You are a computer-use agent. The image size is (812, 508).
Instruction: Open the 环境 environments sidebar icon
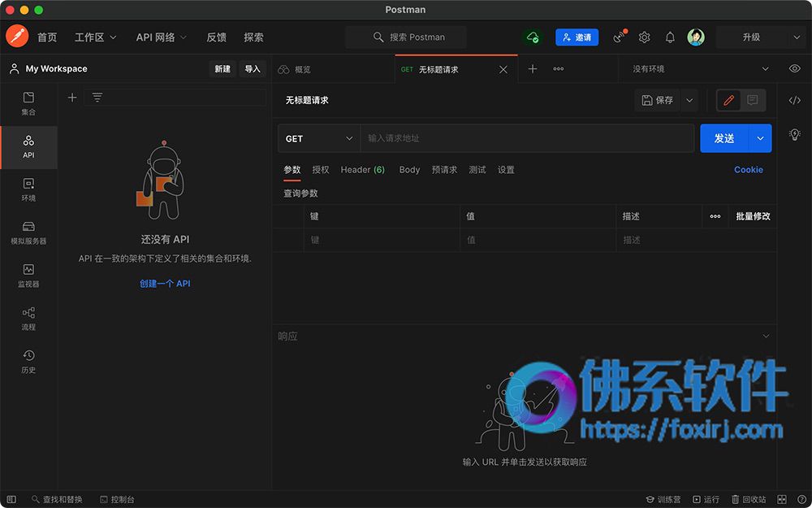[x=28, y=189]
